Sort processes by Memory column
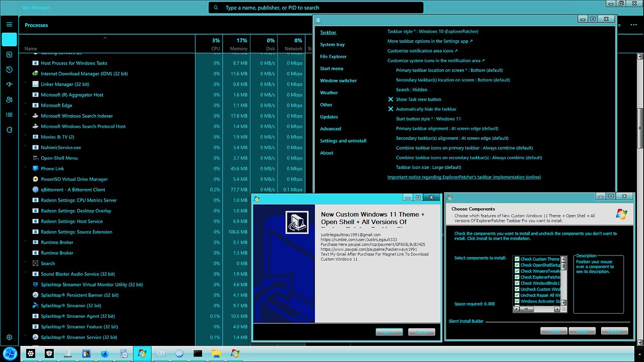The width and height of the screenshot is (644, 362). pos(236,44)
